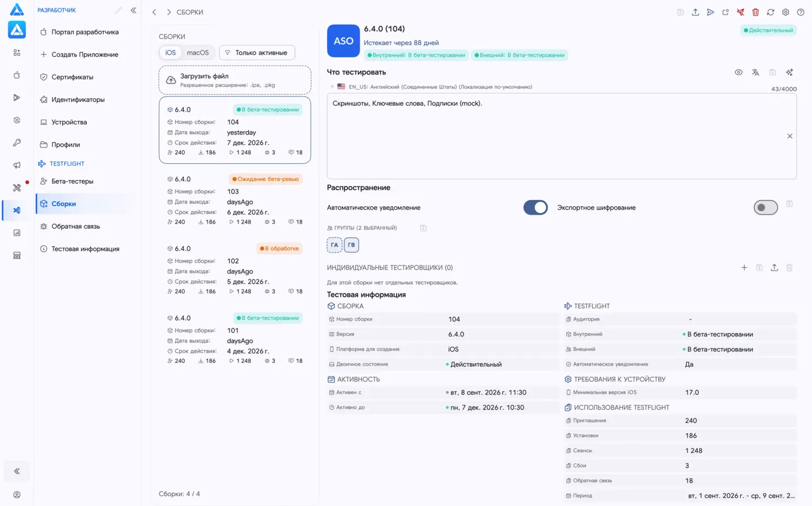
Task: Click the apps grid icon in the left rail
Action: click(x=17, y=52)
